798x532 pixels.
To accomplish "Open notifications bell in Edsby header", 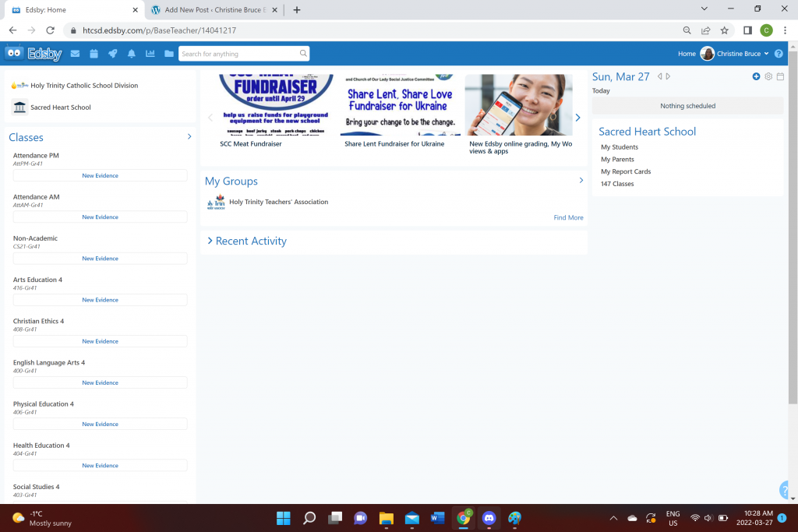I will point(131,54).
